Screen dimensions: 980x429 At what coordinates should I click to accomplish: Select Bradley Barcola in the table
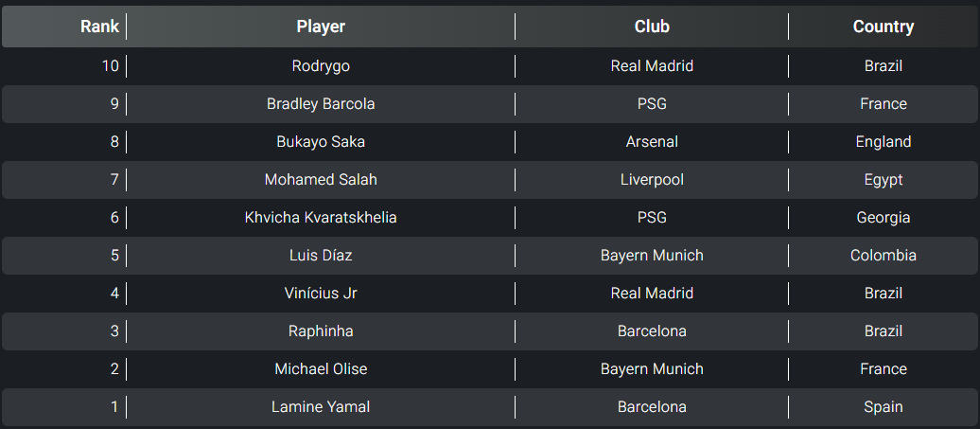[321, 104]
